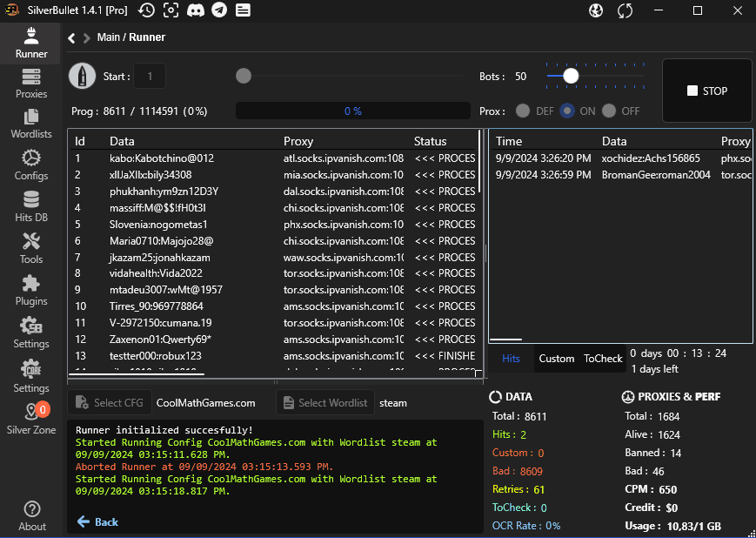The image size is (756, 538).
Task: Click the Telegram icon in title bar
Action: [x=219, y=10]
